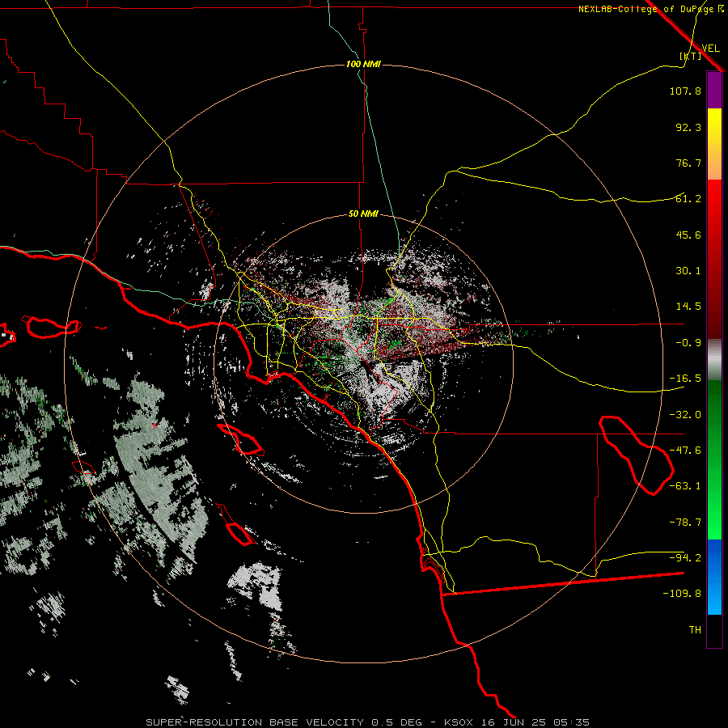This screenshot has height=728, width=728.
Task: Click the 45.6 legend value
Action: point(688,235)
